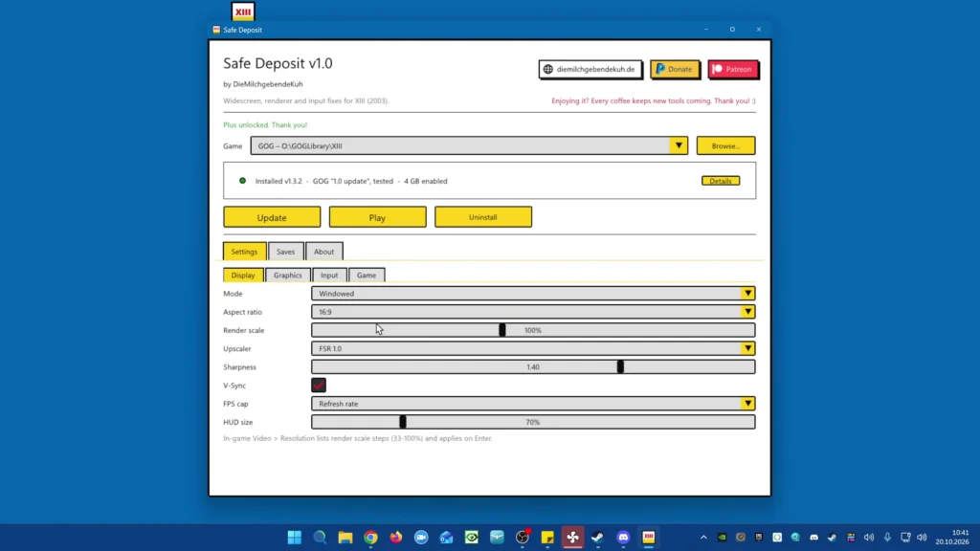
Task: Click the NVIDIA tray icon
Action: pos(722,538)
